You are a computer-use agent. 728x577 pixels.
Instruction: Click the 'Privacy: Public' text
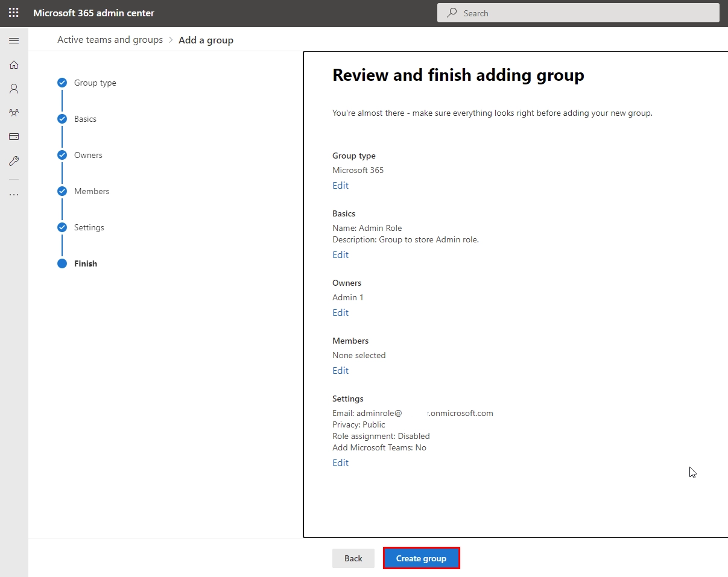(x=358, y=424)
